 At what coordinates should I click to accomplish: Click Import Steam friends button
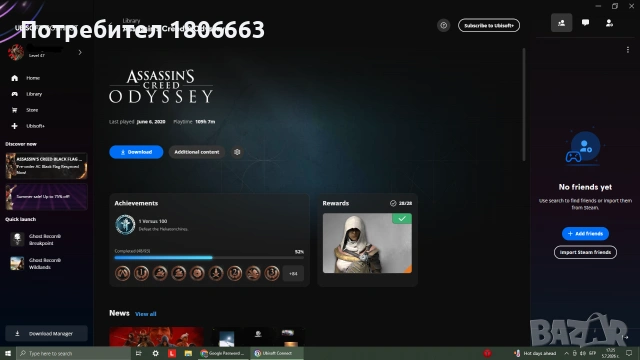click(585, 252)
